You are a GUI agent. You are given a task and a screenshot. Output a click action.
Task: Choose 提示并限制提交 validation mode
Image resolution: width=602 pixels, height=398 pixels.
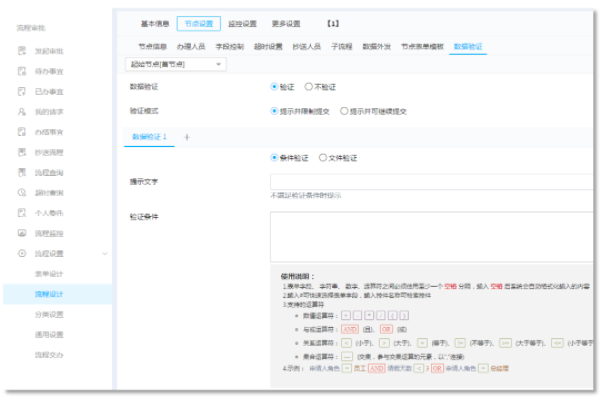274,111
